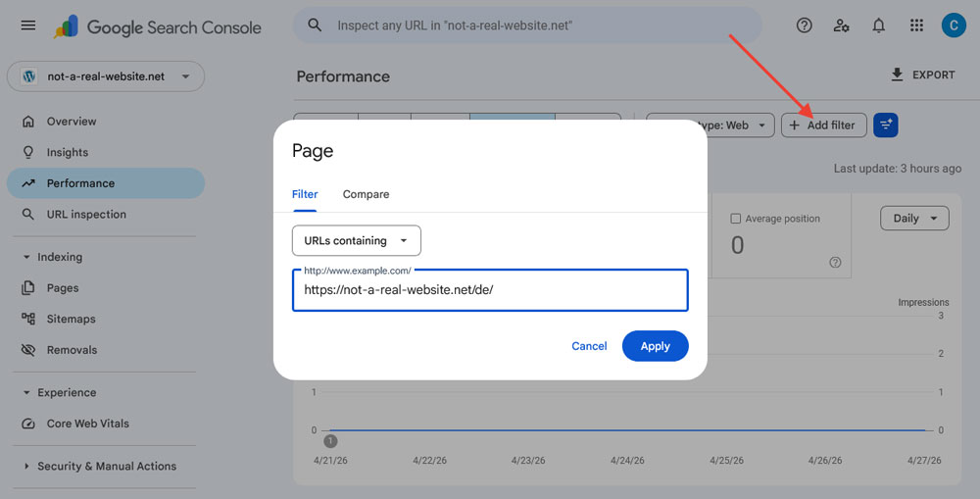Open user and permission settings icon
The width and height of the screenshot is (980, 499).
point(841,25)
